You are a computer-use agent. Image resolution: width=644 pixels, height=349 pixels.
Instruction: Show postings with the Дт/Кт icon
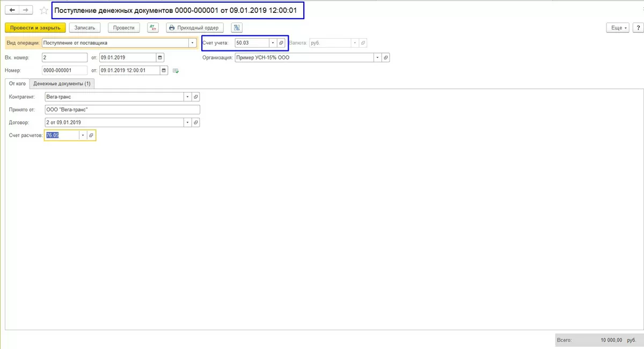[152, 27]
